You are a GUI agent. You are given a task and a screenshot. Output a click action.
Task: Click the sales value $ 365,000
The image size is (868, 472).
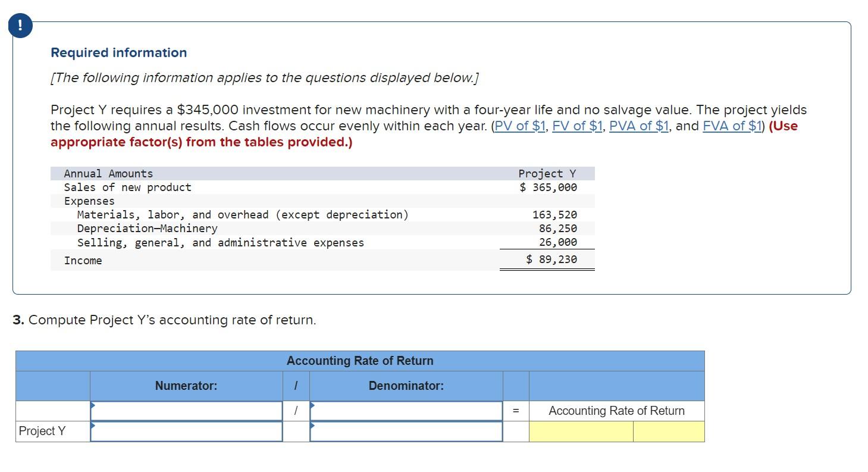coord(548,187)
